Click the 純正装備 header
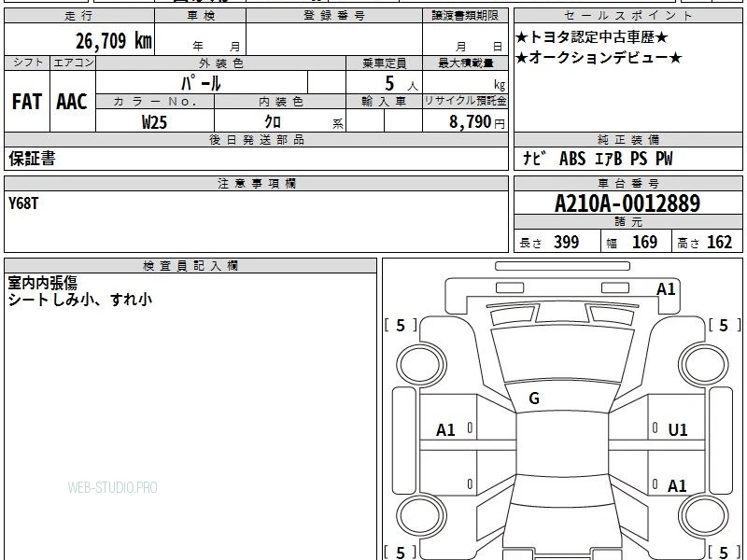This screenshot has height=560, width=747. click(x=627, y=140)
